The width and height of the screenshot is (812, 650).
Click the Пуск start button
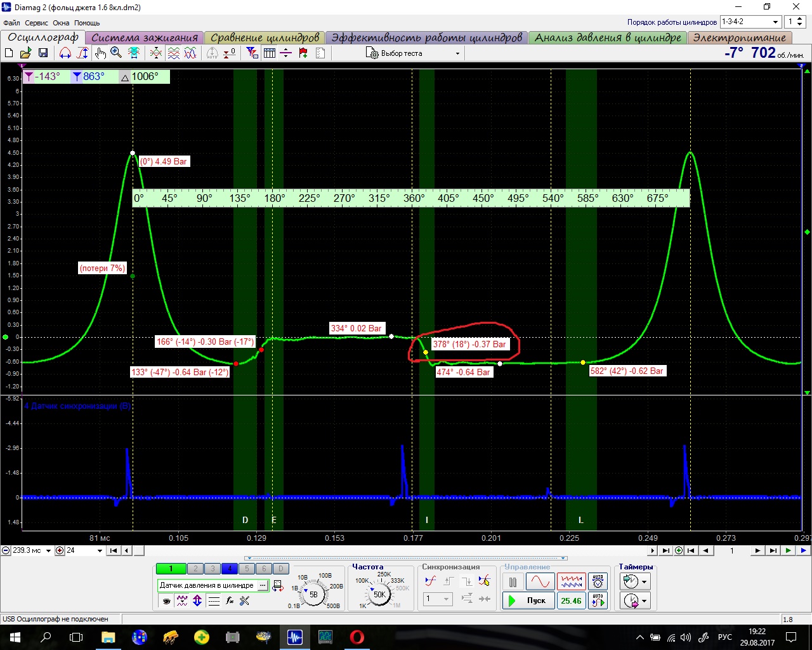[x=528, y=600]
